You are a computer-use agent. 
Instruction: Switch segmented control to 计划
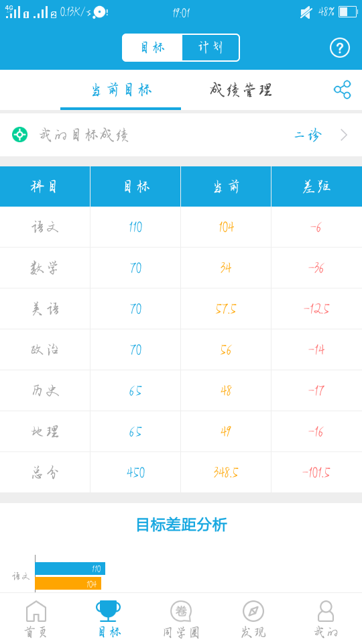pos(210,48)
